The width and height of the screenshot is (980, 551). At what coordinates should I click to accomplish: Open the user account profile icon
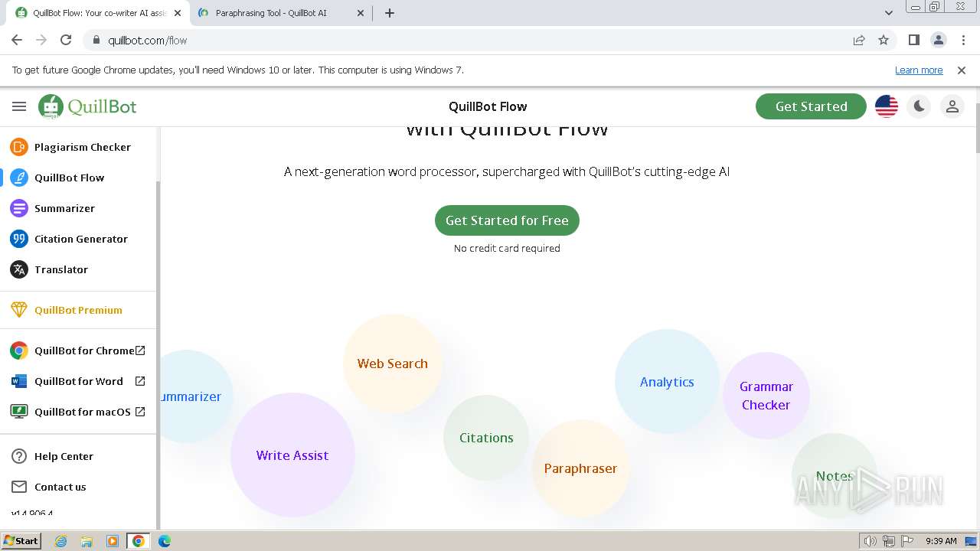952,106
